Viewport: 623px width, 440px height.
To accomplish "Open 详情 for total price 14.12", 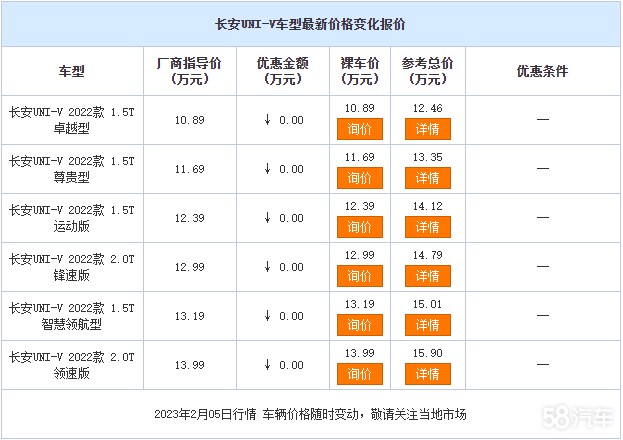I will click(x=428, y=227).
